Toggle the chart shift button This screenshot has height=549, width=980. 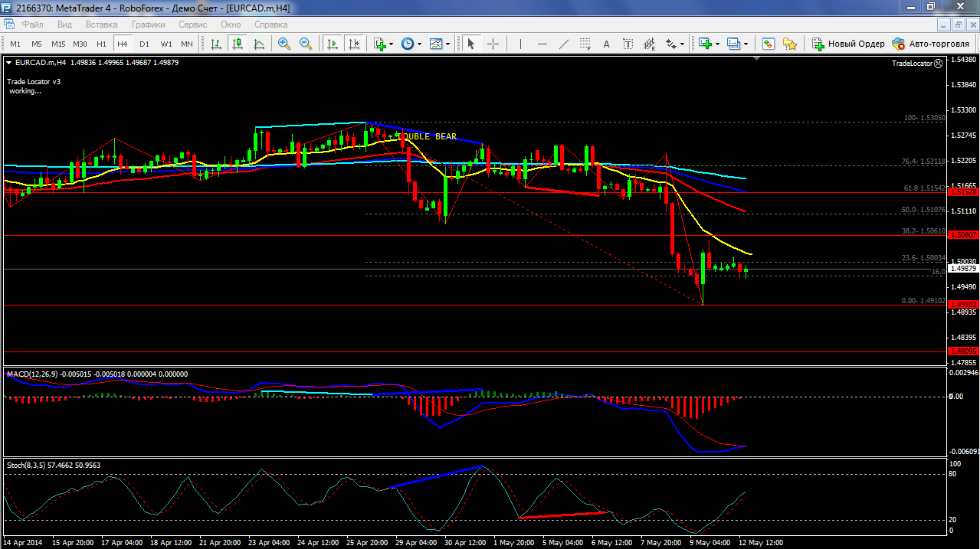353,44
